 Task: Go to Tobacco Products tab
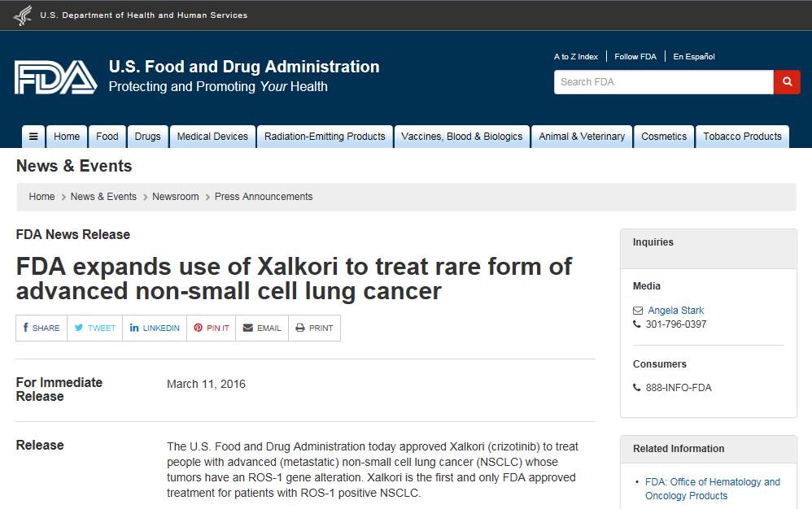tap(742, 137)
